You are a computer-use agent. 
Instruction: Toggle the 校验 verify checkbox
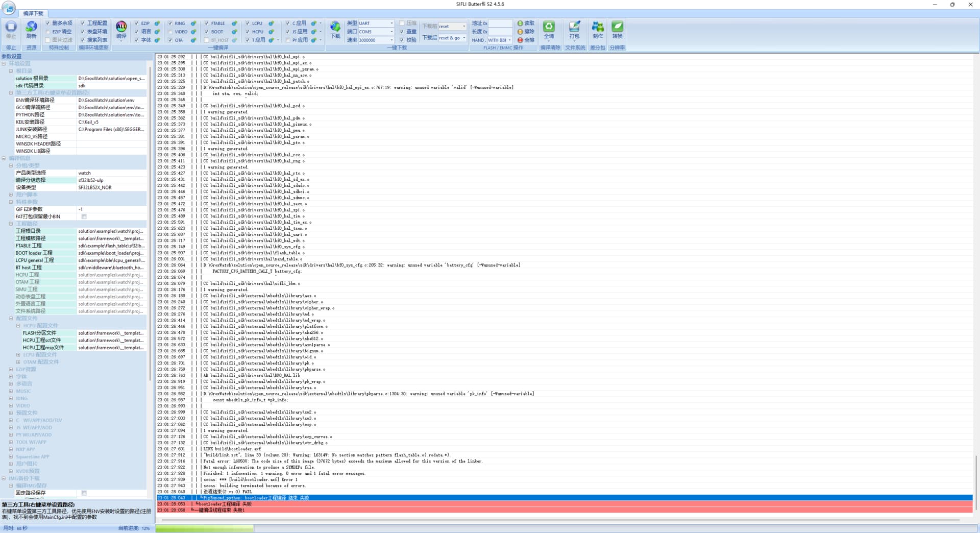pyautogui.click(x=402, y=40)
